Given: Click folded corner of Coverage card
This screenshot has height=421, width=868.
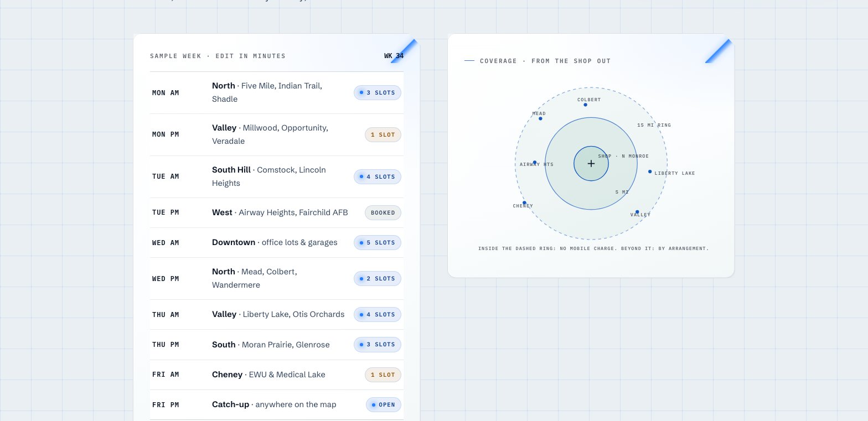Looking at the screenshot, I should click(x=720, y=50).
